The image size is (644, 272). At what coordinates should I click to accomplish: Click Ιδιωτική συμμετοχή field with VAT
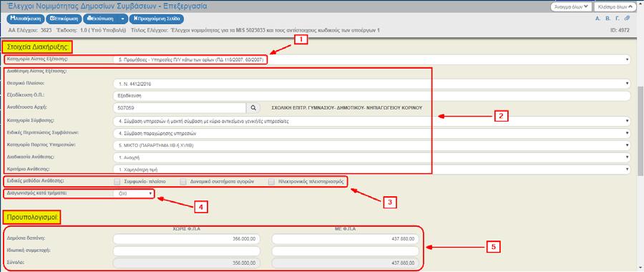[345, 251]
